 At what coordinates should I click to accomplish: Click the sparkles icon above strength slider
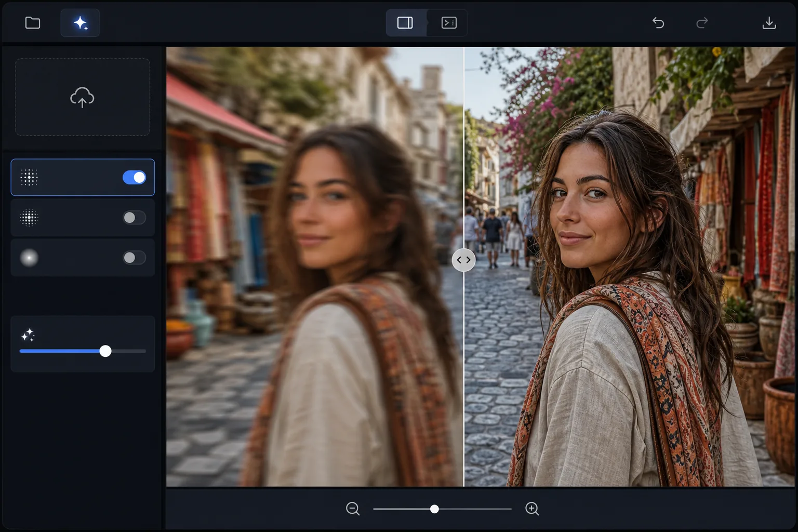pyautogui.click(x=28, y=335)
